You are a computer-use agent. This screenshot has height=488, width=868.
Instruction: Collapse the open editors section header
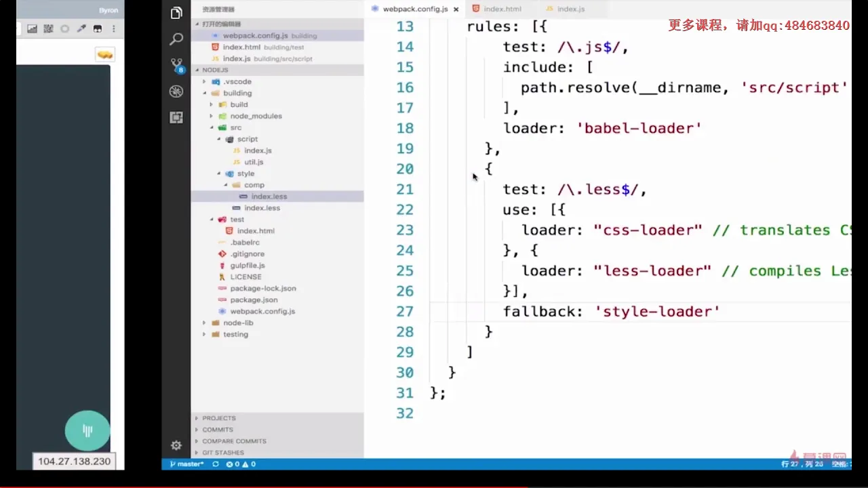click(277, 24)
